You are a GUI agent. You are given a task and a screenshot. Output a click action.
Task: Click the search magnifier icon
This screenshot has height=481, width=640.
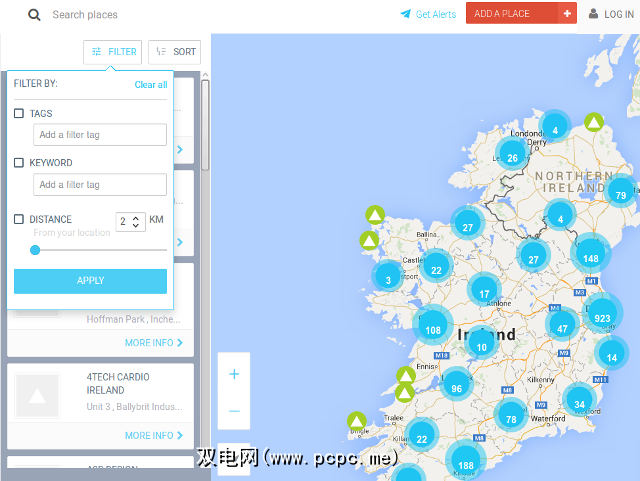[35, 15]
